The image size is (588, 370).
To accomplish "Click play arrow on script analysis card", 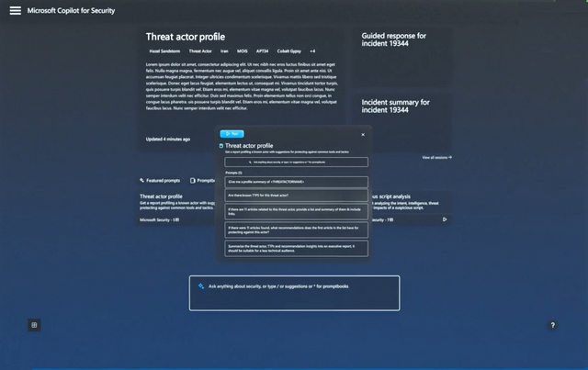I will coord(446,219).
